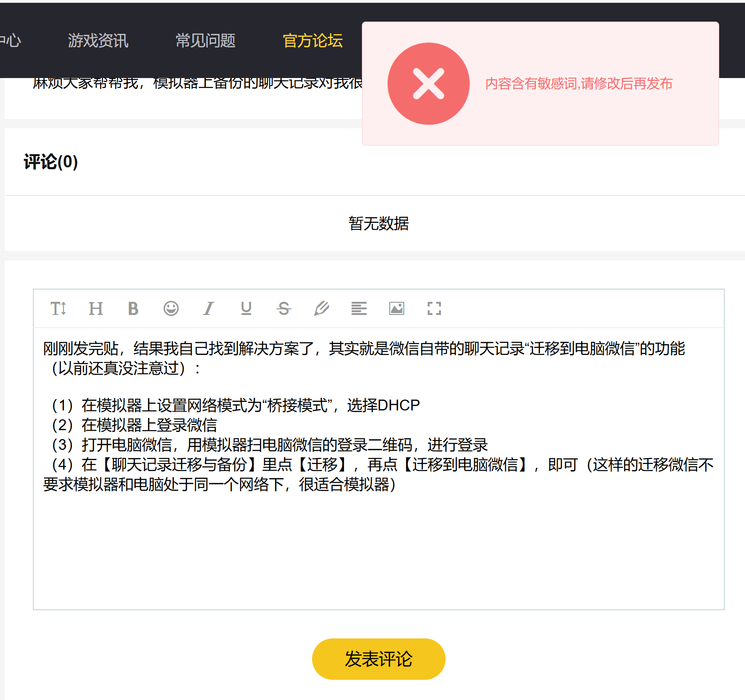Toggle italic formatting
The height and width of the screenshot is (700, 745).
click(x=208, y=308)
